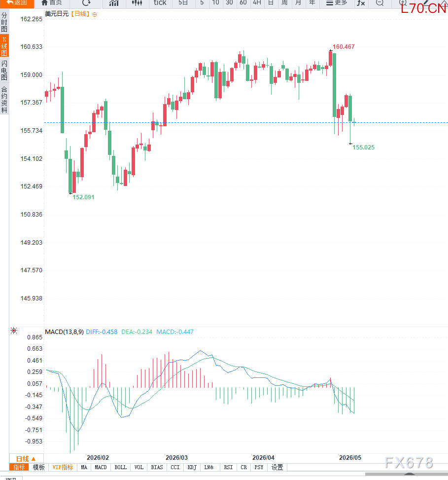Switch to 60 minute timeframe

point(243,3)
